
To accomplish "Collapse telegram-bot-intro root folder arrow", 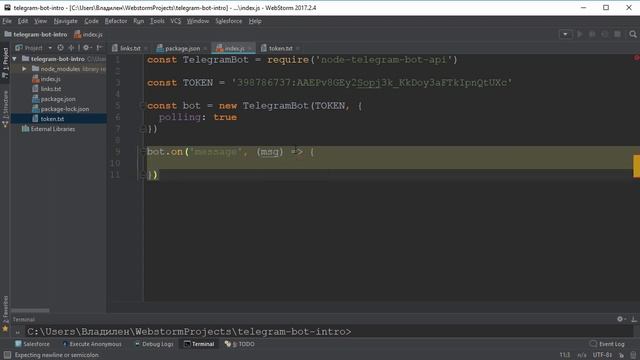I will tap(15, 59).
